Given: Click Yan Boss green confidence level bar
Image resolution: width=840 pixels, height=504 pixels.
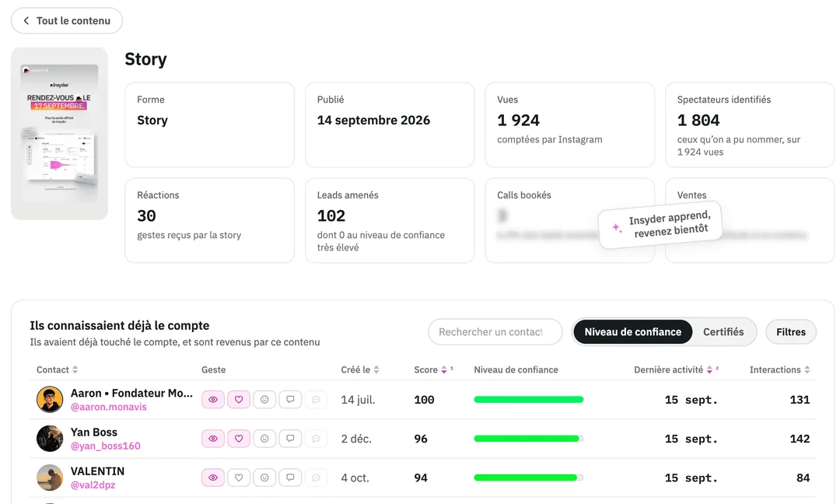Looking at the screenshot, I should pyautogui.click(x=529, y=439).
